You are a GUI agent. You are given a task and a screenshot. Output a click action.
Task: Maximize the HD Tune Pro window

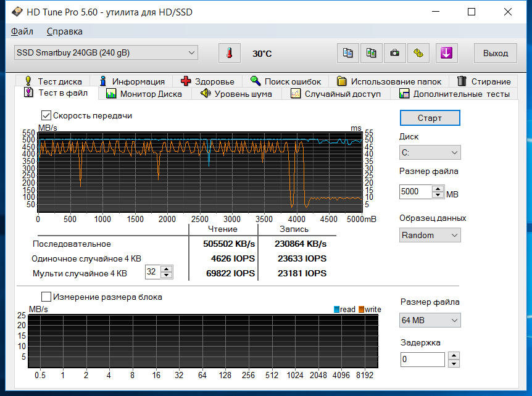472,12
